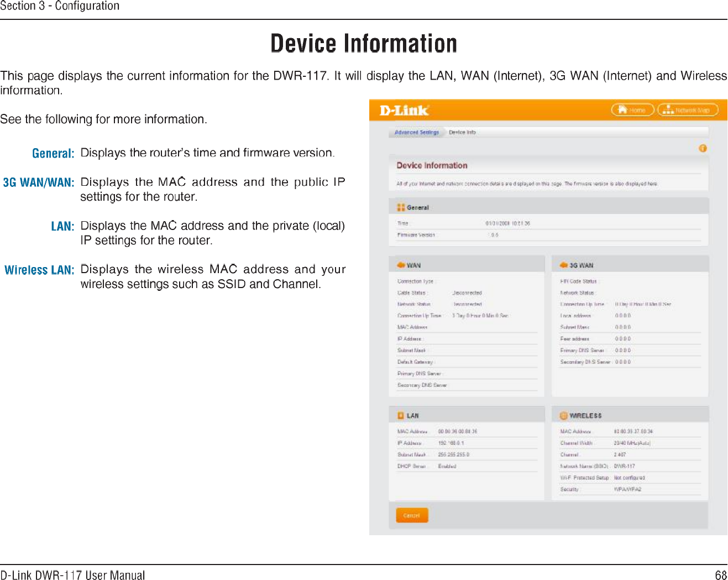Click the page title 'Device Information'

(364, 44)
